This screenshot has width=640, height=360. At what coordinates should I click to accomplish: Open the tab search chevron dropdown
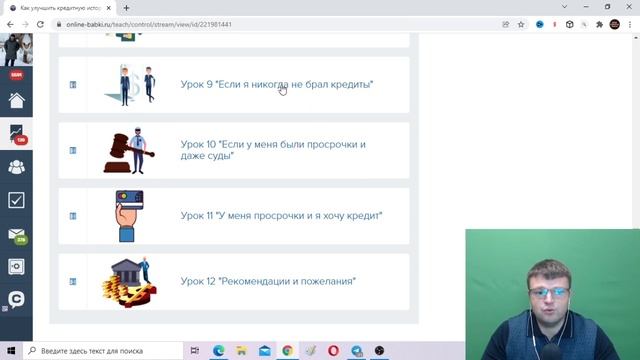click(x=564, y=7)
